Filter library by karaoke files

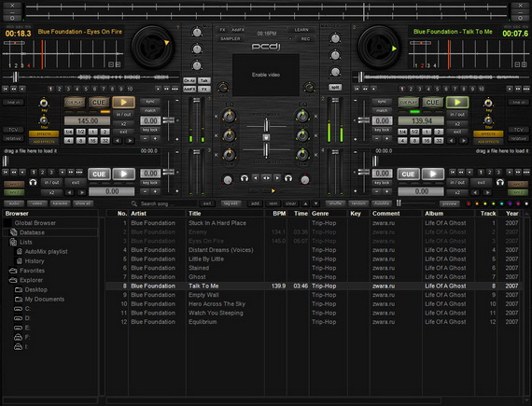(60, 203)
